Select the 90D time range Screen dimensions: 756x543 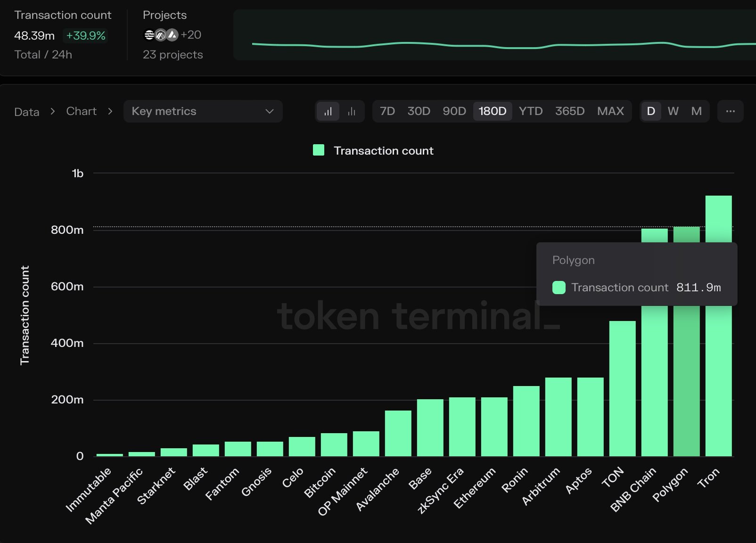[454, 111]
